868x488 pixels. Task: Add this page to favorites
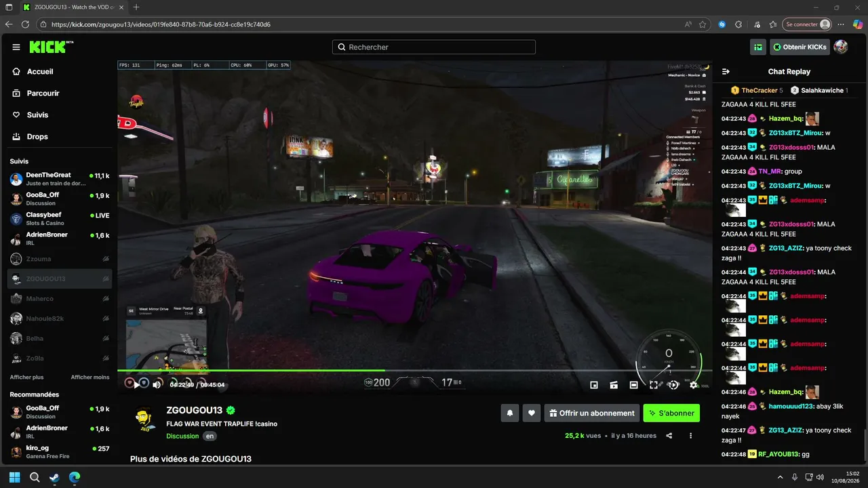point(703,24)
